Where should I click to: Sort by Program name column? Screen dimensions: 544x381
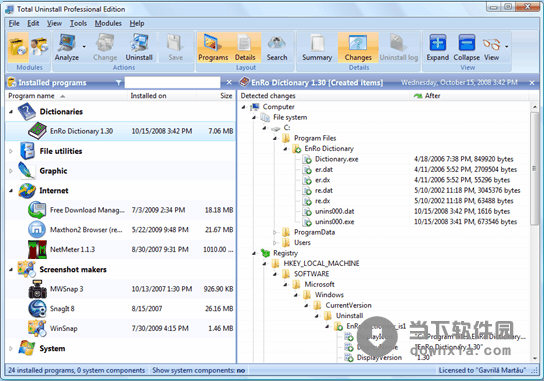66,96
